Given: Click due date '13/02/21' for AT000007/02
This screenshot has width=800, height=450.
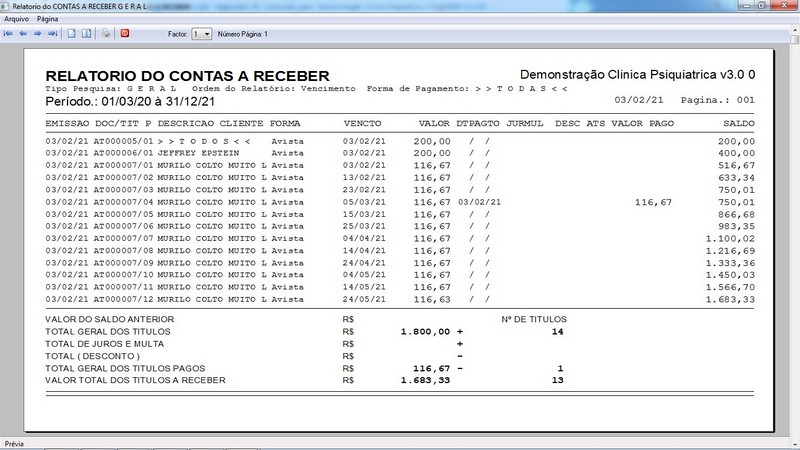Looking at the screenshot, I should [364, 178].
